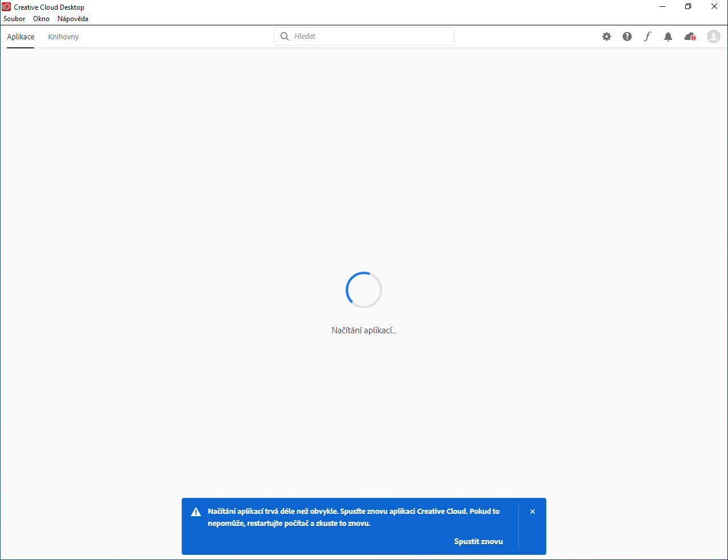
Task: Dismiss the blue notification banner
Action: [533, 512]
